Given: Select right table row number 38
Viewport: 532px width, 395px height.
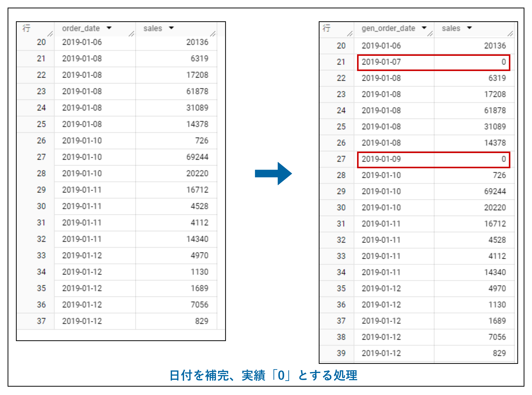Looking at the screenshot, I should point(341,337).
